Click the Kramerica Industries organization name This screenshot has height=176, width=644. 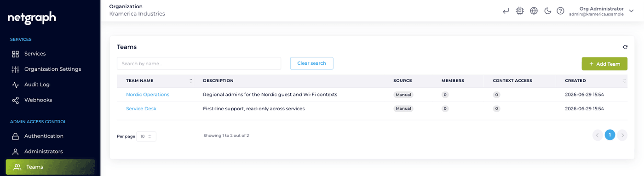point(137,14)
